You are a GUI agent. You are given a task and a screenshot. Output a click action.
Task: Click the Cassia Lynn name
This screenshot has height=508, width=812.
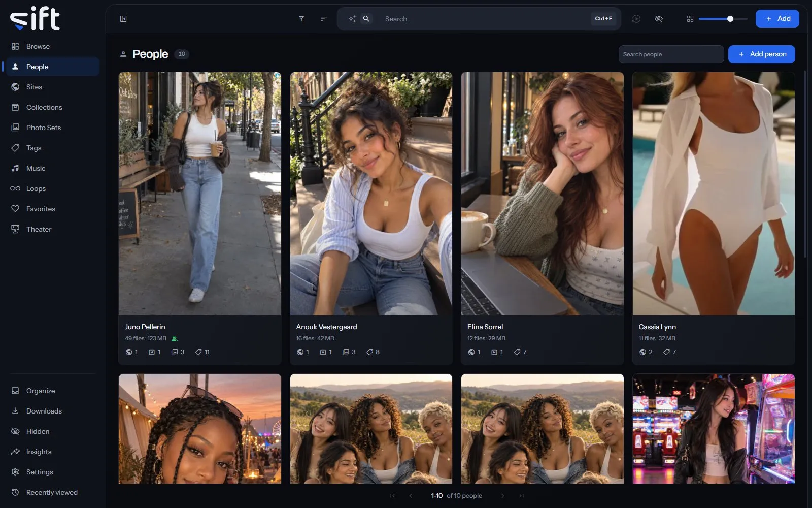[657, 327]
